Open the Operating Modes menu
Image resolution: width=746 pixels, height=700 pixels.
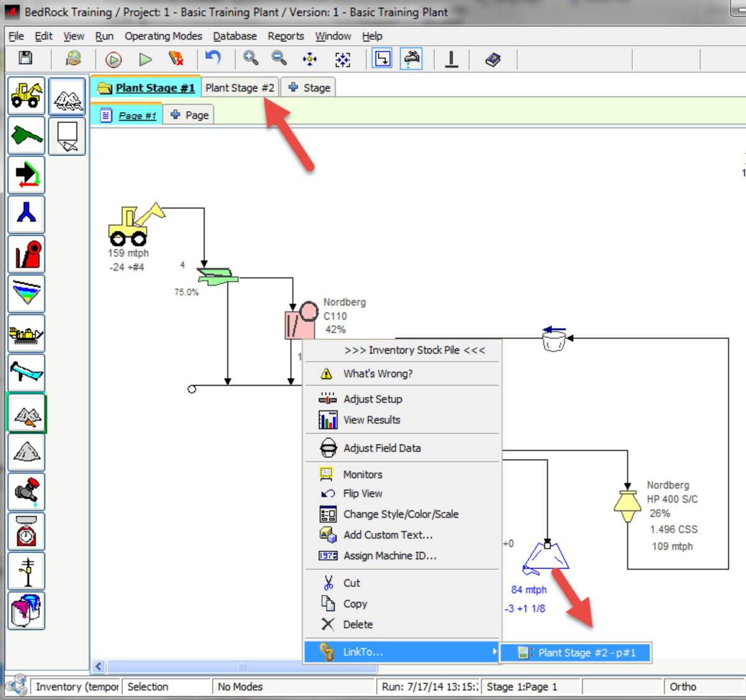163,36
